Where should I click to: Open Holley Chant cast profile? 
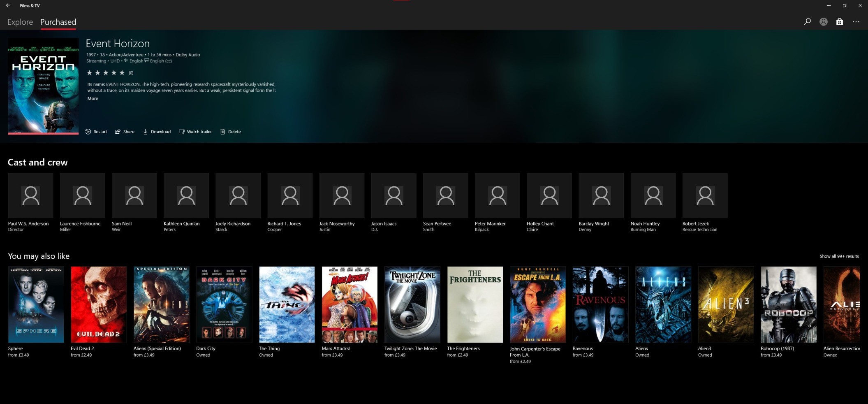point(549,202)
